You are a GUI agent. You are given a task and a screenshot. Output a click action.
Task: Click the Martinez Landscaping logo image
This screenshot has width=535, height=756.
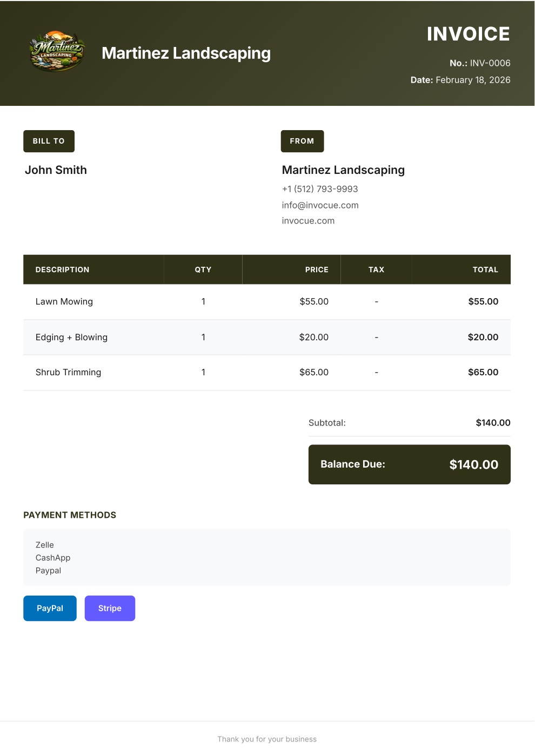57,52
